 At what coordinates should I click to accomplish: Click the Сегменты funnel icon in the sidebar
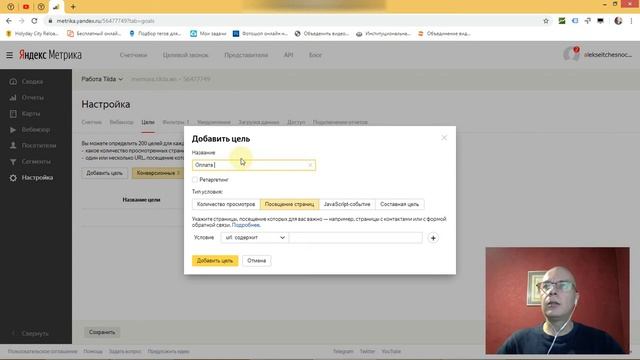(x=13, y=162)
